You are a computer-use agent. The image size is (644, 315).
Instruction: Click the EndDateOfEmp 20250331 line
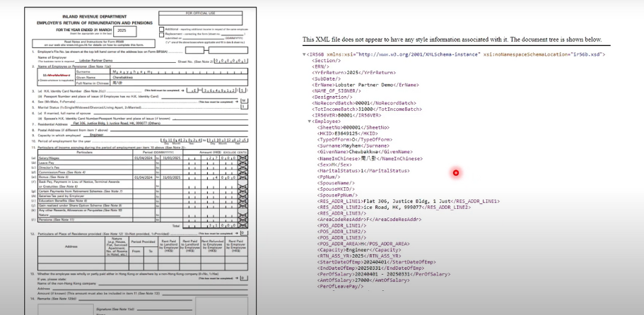(x=370, y=268)
